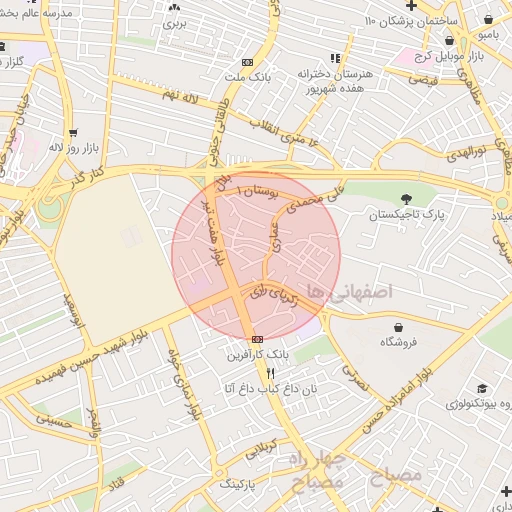Open the restaurant fork and knife icon
512x512 pixels.
(x=271, y=374)
